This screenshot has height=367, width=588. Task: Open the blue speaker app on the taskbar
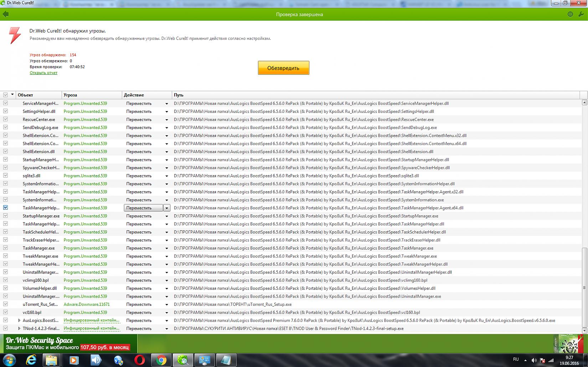[96, 360]
